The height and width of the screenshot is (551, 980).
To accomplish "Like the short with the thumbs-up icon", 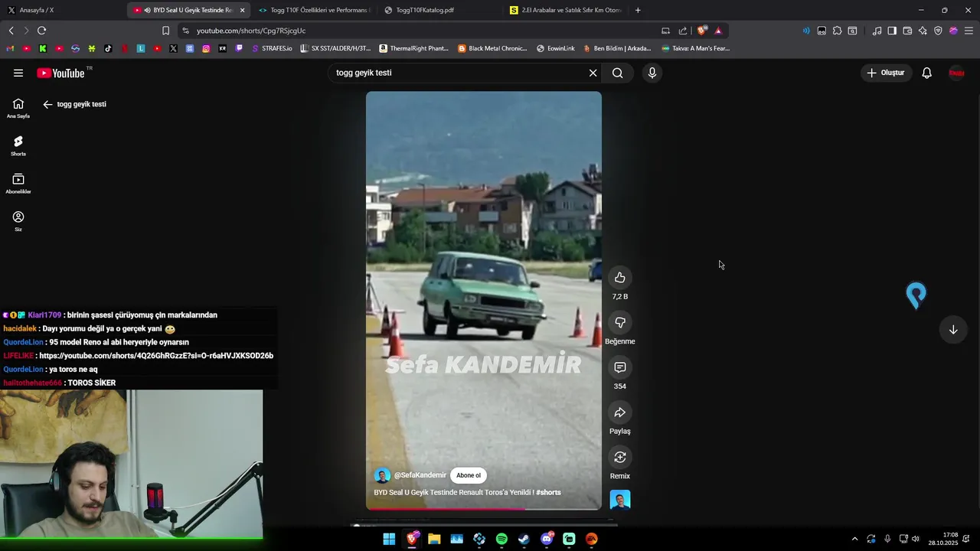I will [x=620, y=278].
